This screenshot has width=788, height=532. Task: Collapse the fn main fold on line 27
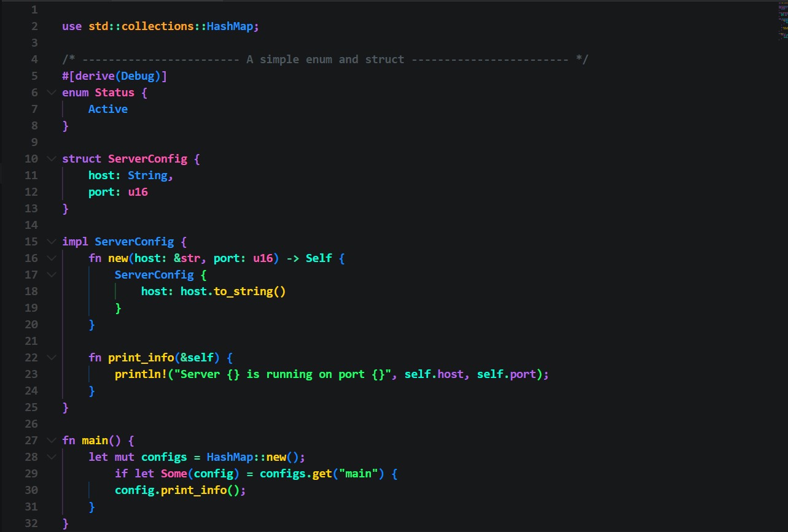click(x=50, y=441)
